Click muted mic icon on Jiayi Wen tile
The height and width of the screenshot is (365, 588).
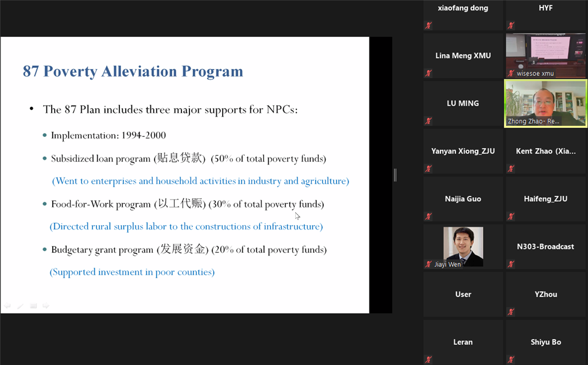coord(428,264)
